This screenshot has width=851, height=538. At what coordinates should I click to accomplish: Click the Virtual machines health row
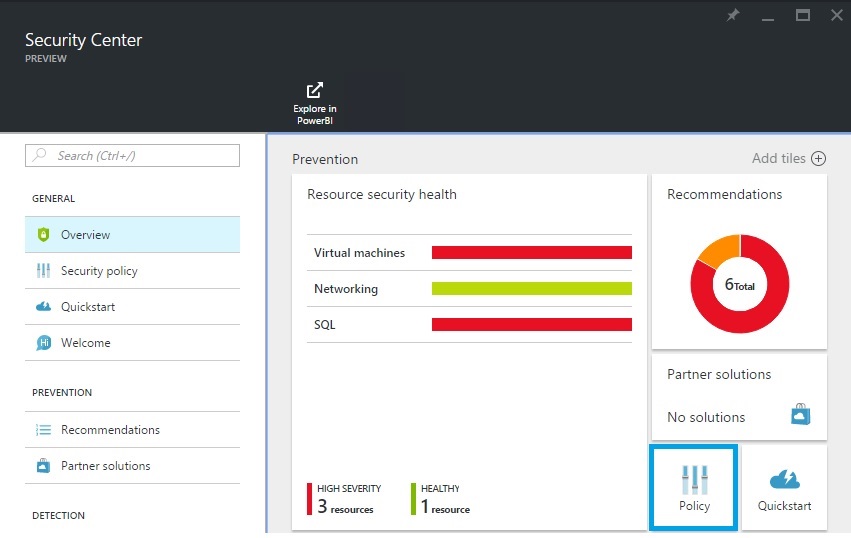click(469, 253)
